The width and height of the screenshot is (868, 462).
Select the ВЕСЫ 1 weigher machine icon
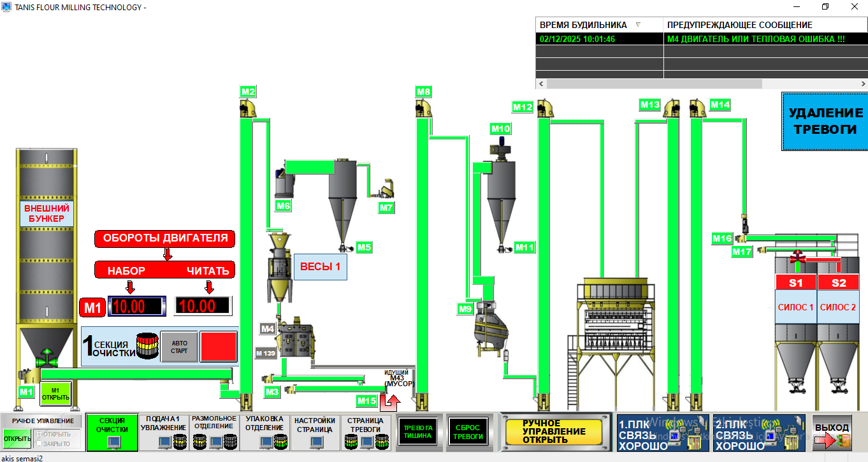[x=279, y=268]
